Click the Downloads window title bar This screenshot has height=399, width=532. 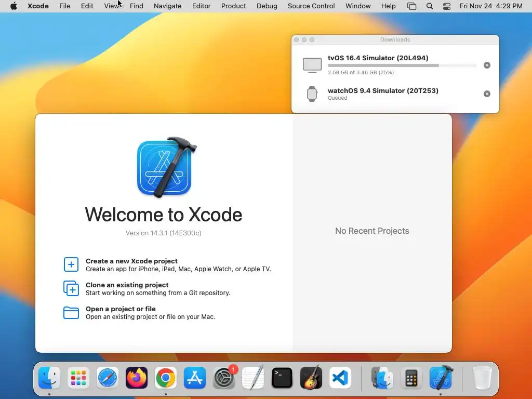click(395, 39)
